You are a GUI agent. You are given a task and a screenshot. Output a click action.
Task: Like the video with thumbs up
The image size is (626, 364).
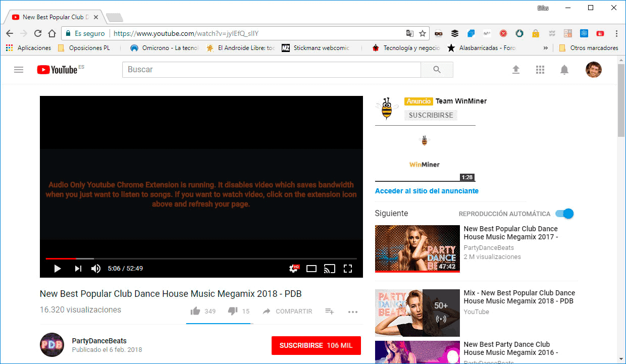(195, 311)
